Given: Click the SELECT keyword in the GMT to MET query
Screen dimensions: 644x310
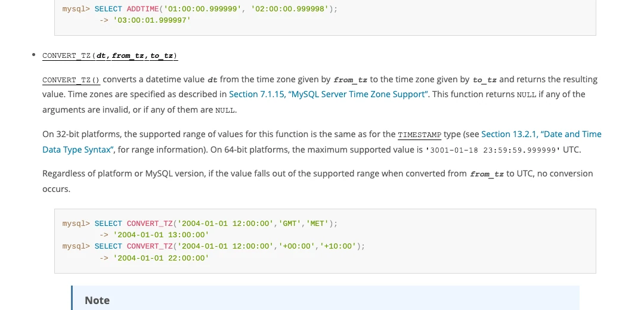Looking at the screenshot, I should (108, 224).
